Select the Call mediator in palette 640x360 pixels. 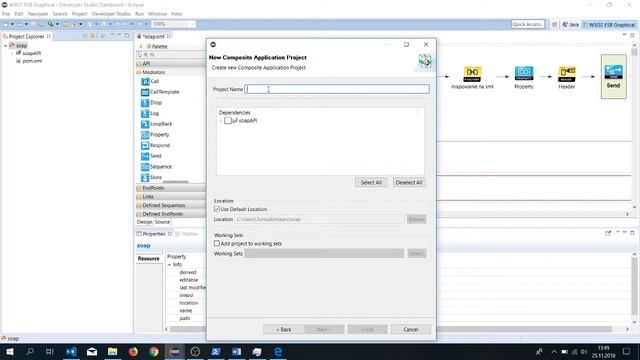click(150, 81)
